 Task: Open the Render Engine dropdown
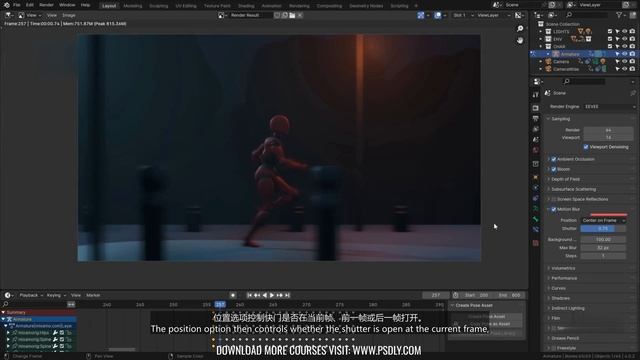click(x=609, y=107)
